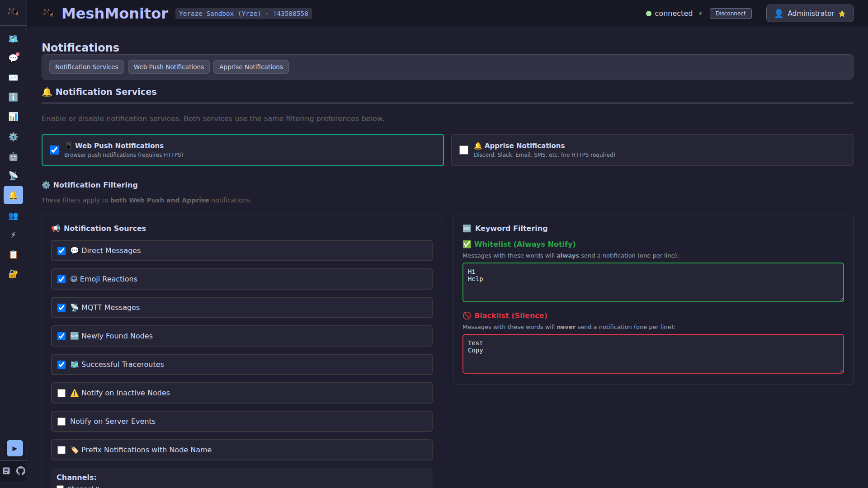Uncheck Direct Messages notification source
Viewport: 868px width, 488px height.
tap(61, 251)
